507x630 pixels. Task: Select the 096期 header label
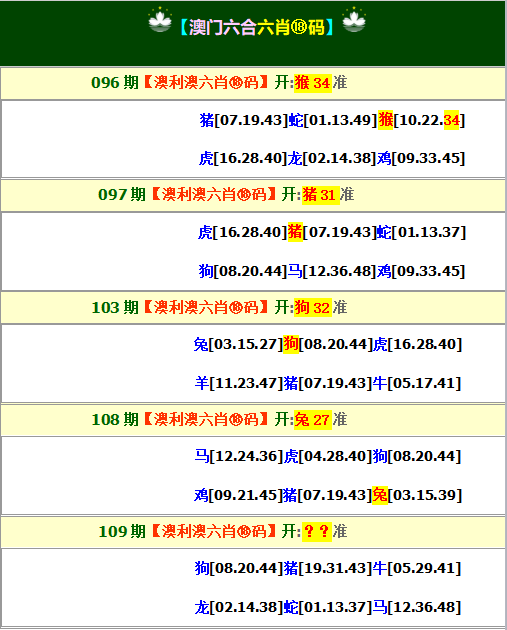point(114,82)
